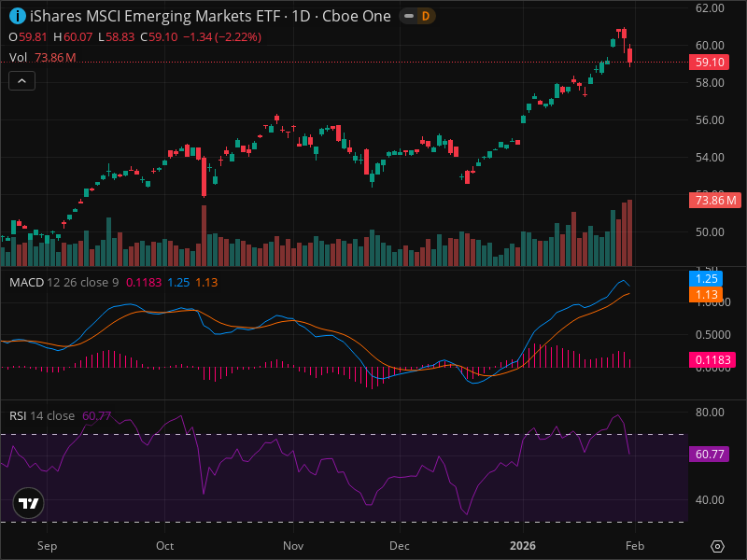This screenshot has height=560, width=747.
Task: Click the H60.07 high value in header
Action: click(73, 37)
